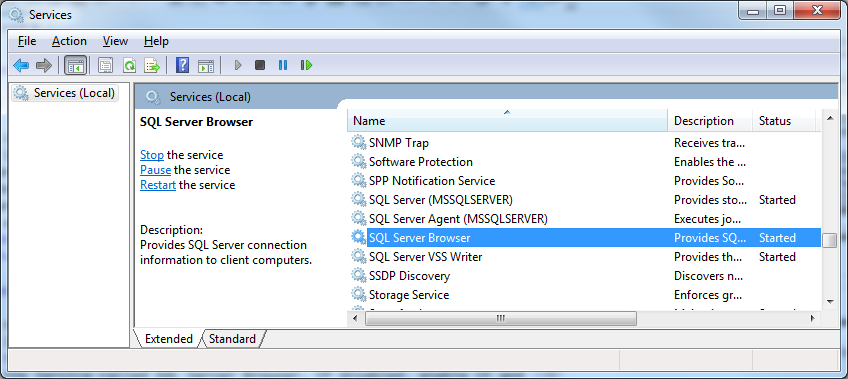The width and height of the screenshot is (848, 379).
Task: Click the Forward arrow in toolbar
Action: 43,66
